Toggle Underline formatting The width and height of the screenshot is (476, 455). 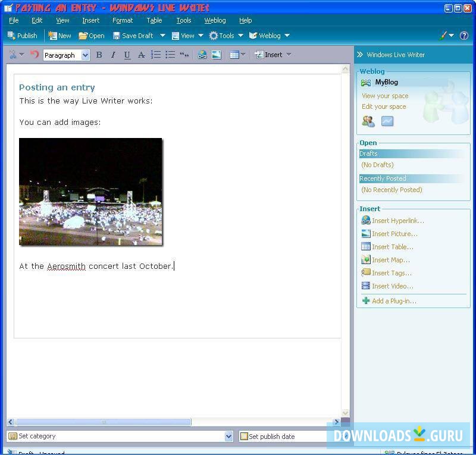click(127, 55)
